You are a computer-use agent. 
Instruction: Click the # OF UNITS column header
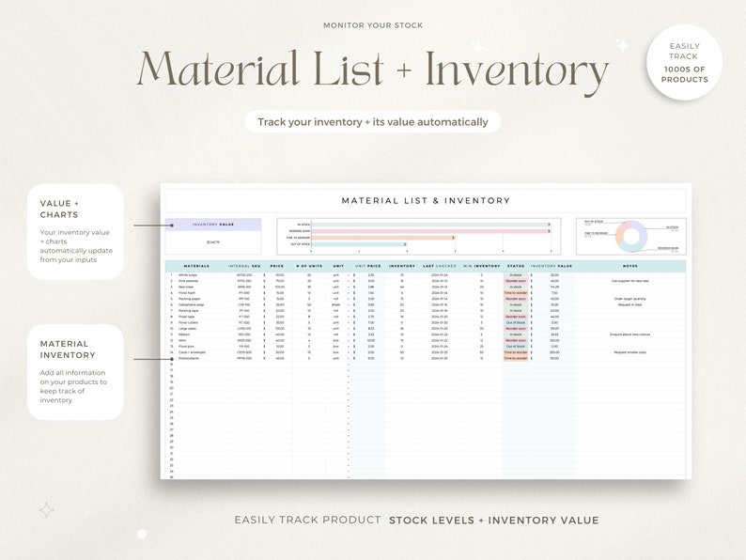pyautogui.click(x=309, y=266)
